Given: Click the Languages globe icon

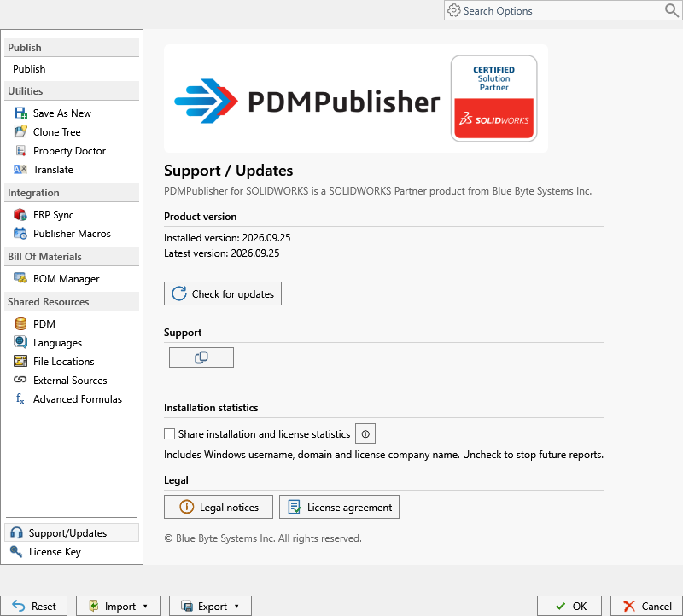Looking at the screenshot, I should coord(20,342).
